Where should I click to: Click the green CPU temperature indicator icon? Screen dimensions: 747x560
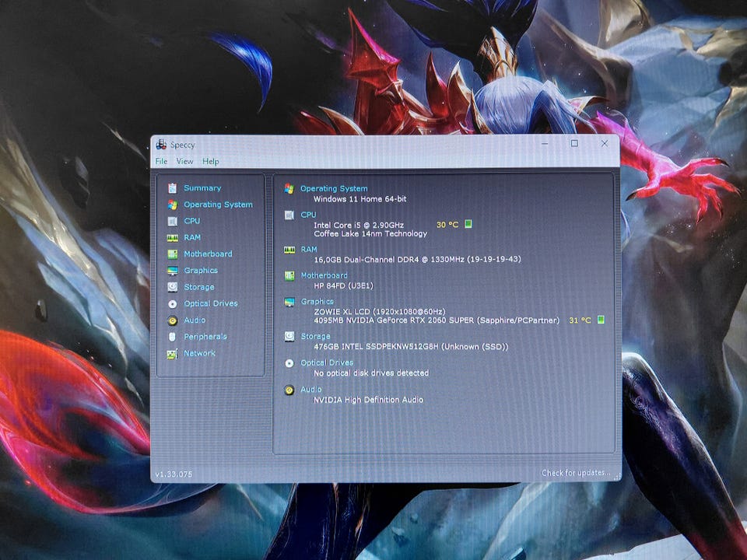468,224
